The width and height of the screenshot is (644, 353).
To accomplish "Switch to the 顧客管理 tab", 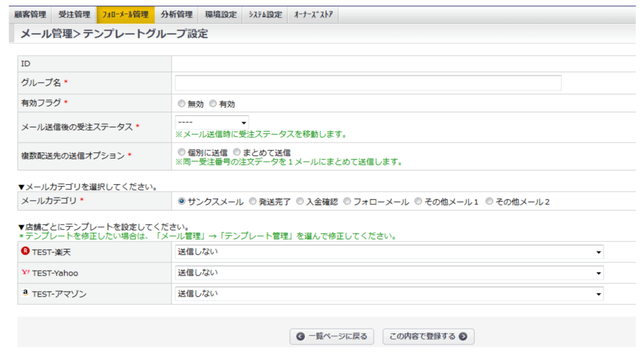I will tap(30, 14).
